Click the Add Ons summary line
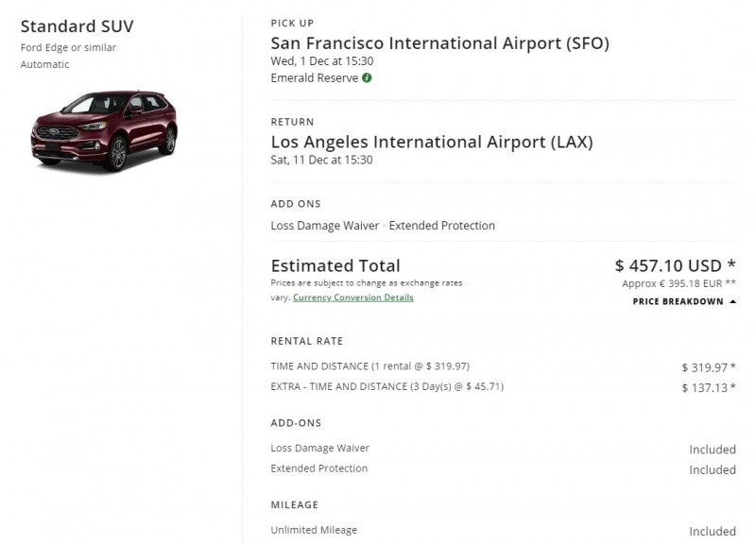 [382, 226]
